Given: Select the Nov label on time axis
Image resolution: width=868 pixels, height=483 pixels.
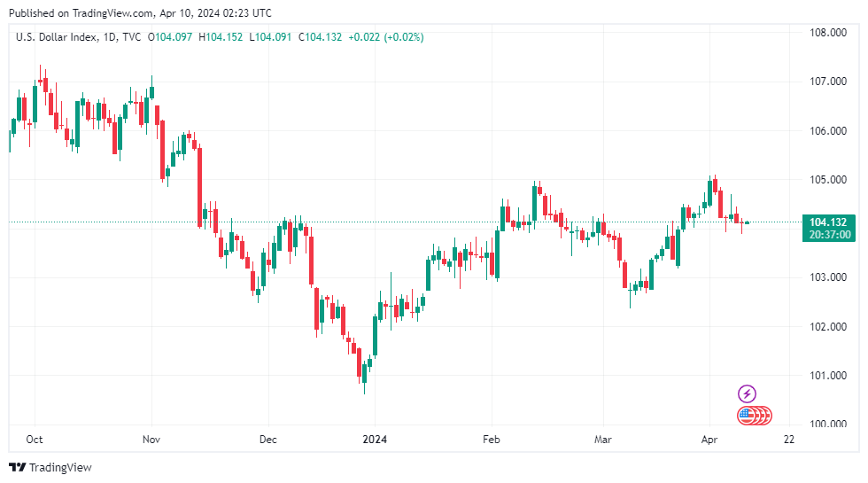Looking at the screenshot, I should (151, 439).
